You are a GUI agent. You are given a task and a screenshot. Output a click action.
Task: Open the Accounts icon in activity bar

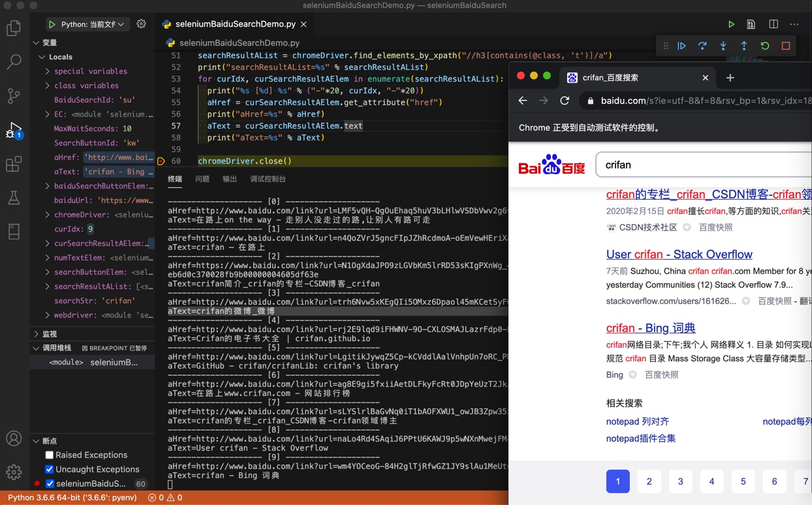pos(14,438)
